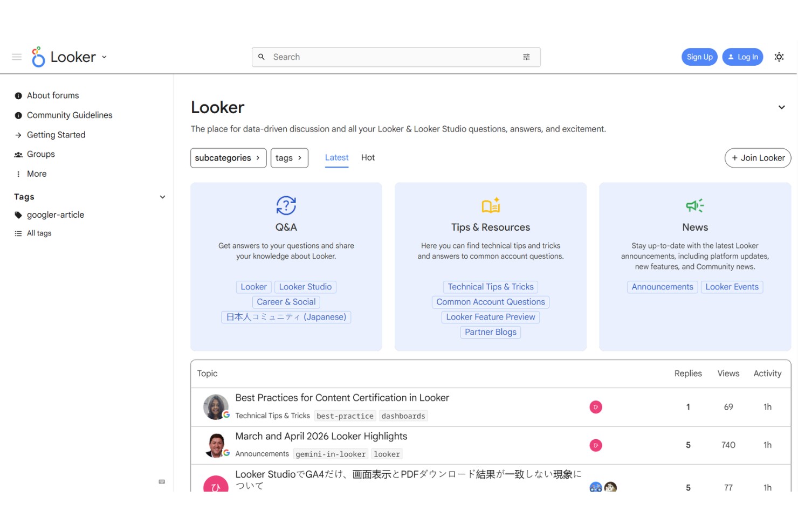Switch to the Latest tab
This screenshot has width=798, height=532.
tap(336, 157)
